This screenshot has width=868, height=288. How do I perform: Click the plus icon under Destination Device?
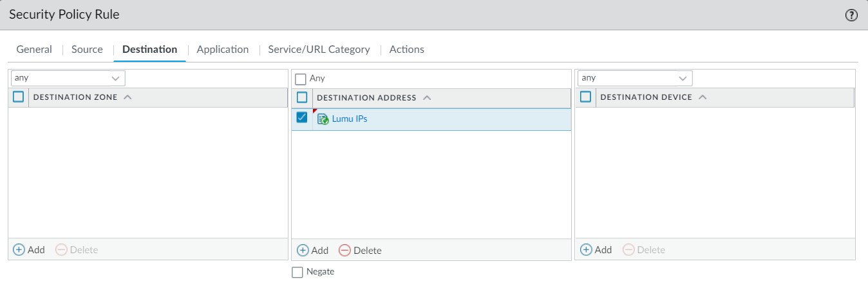(585, 249)
